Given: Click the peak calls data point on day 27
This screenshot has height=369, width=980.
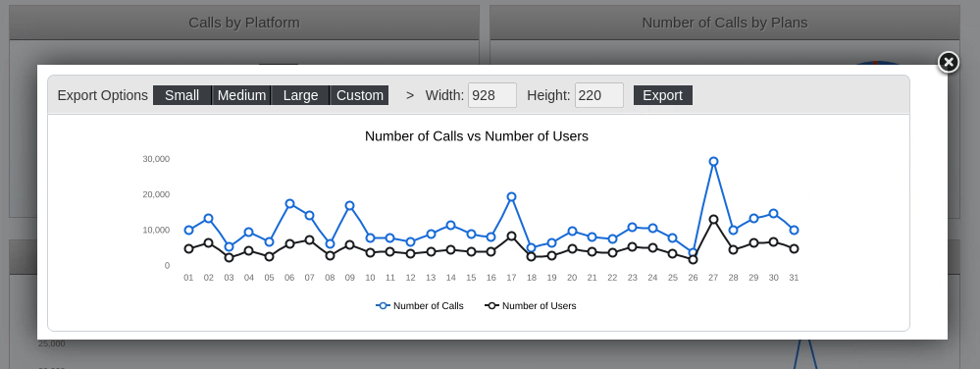Looking at the screenshot, I should click(713, 161).
